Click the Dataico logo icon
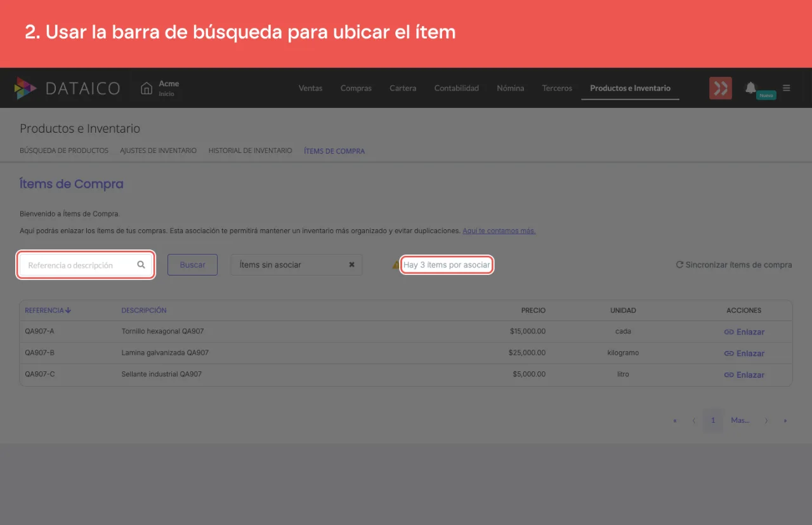812x525 pixels. (x=25, y=88)
